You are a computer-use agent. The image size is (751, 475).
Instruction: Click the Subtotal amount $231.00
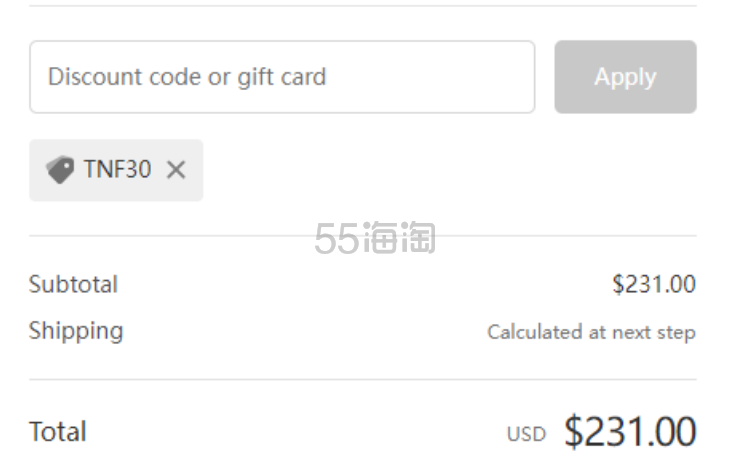(654, 284)
